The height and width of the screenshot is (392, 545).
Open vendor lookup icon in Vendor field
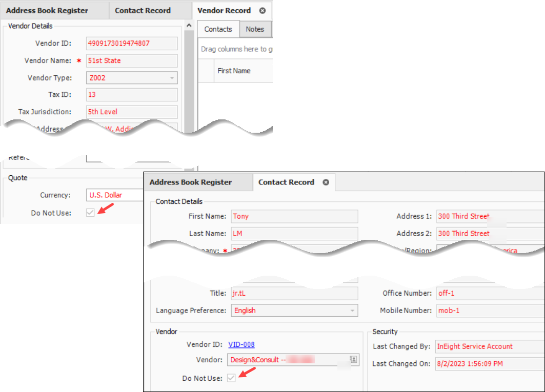pos(354,360)
